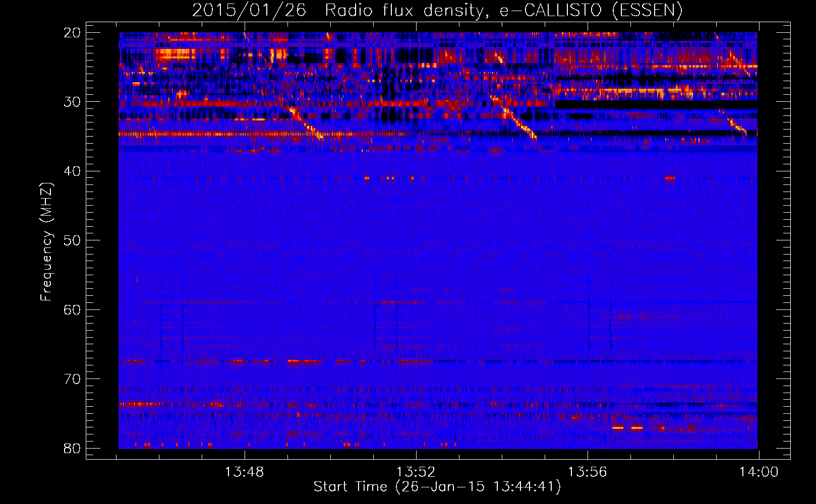Click the 14:00 time tick label

(759, 472)
